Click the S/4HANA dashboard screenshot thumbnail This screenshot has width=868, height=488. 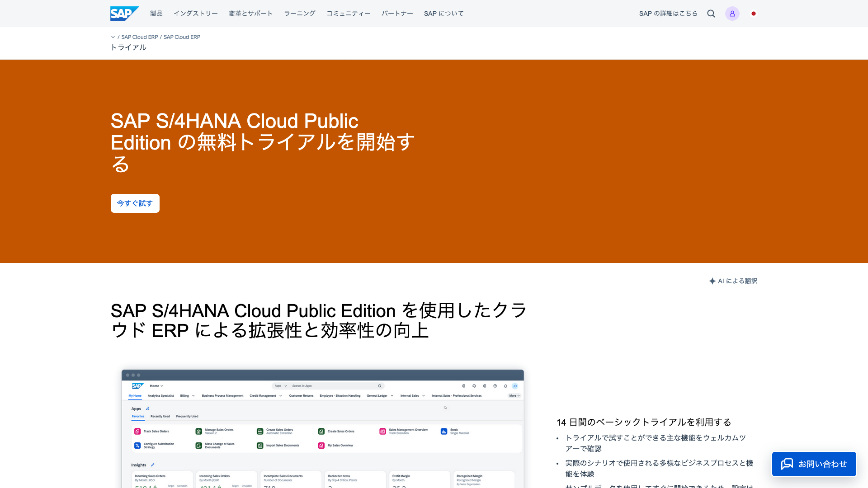[x=322, y=429]
